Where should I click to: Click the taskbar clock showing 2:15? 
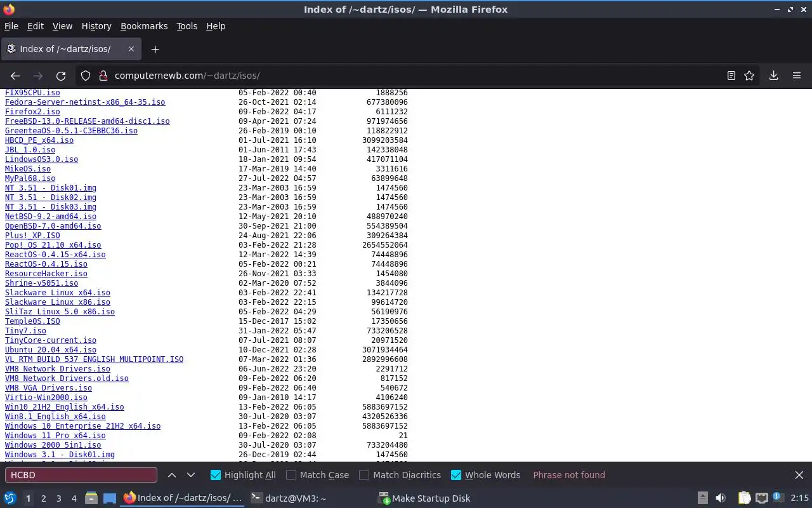tap(799, 498)
